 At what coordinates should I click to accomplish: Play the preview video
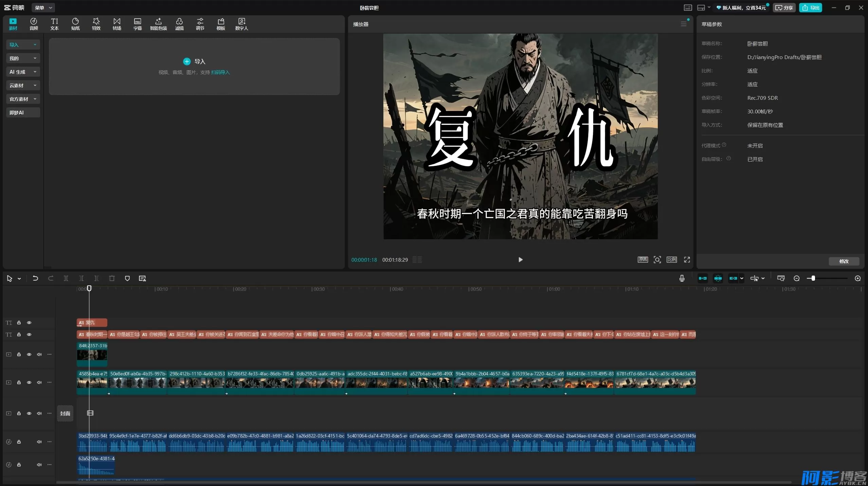520,260
